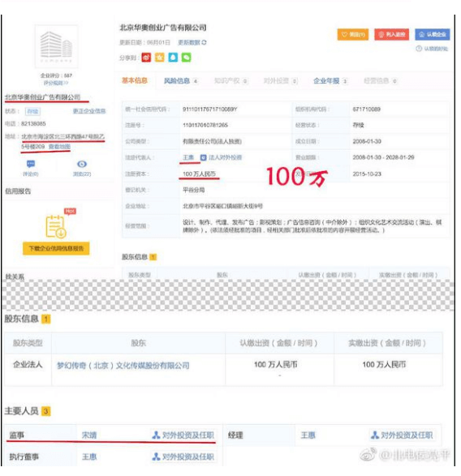
Task: Click the red 列入监控 button
Action: [392, 35]
